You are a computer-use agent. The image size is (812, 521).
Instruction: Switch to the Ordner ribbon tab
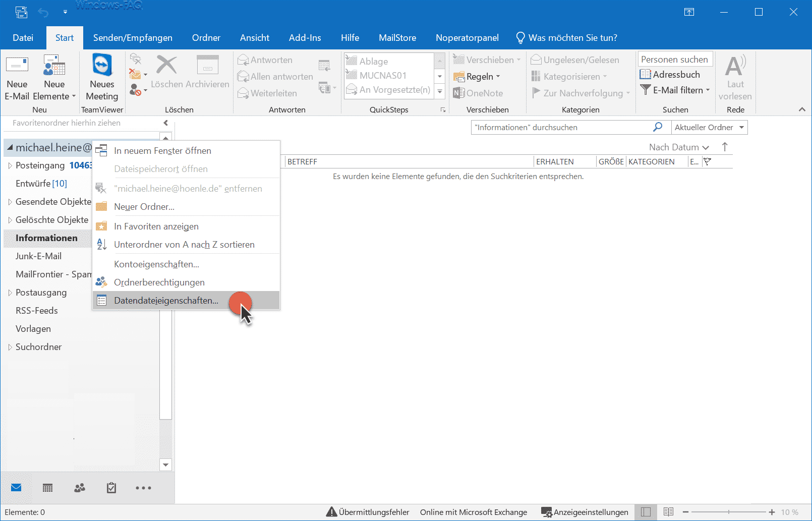point(206,38)
